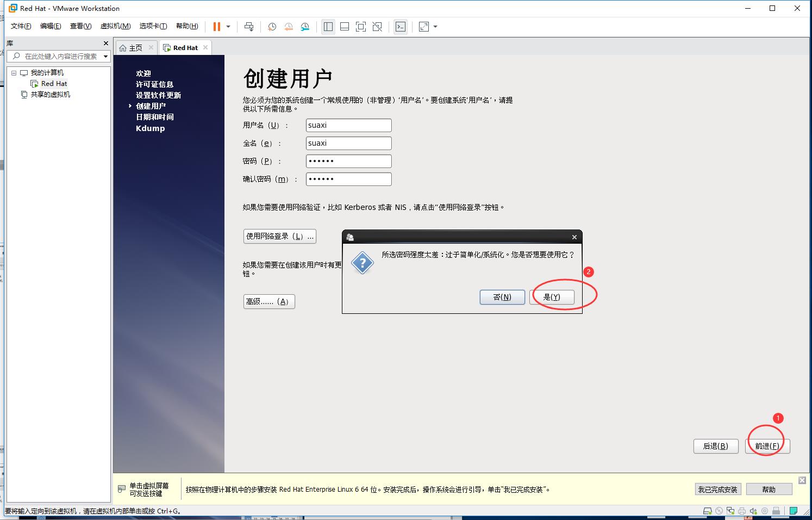This screenshot has height=520, width=812.
Task: Revert the virtual machine to its snapshot
Action: [289, 26]
